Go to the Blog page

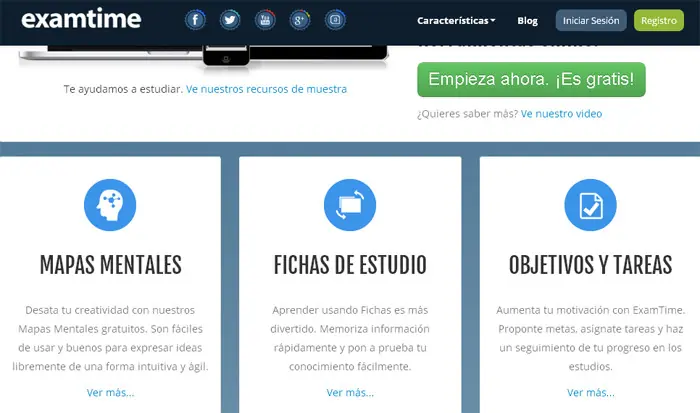tap(527, 21)
